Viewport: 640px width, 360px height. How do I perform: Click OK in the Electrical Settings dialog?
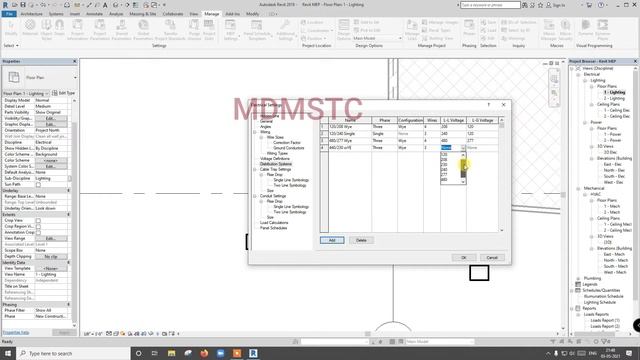[x=464, y=258]
